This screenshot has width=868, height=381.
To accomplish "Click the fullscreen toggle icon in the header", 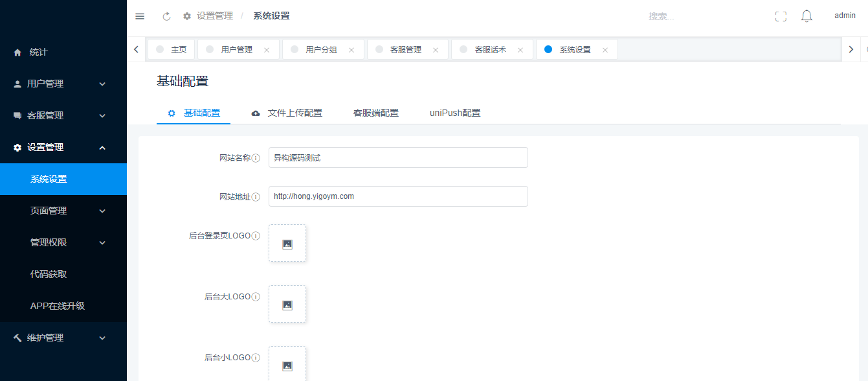I will point(780,16).
